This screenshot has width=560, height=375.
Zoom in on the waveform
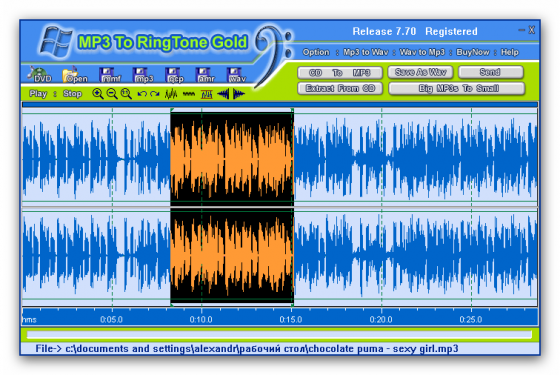tap(98, 94)
